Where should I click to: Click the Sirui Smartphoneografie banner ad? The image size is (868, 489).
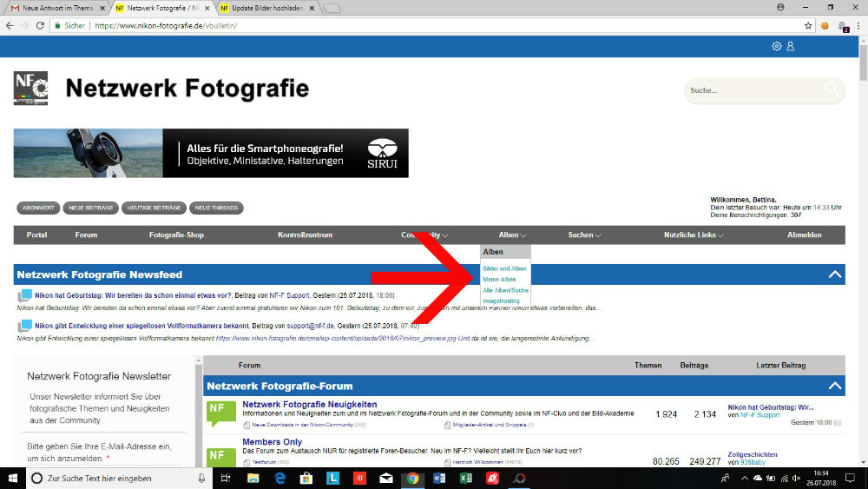point(211,154)
